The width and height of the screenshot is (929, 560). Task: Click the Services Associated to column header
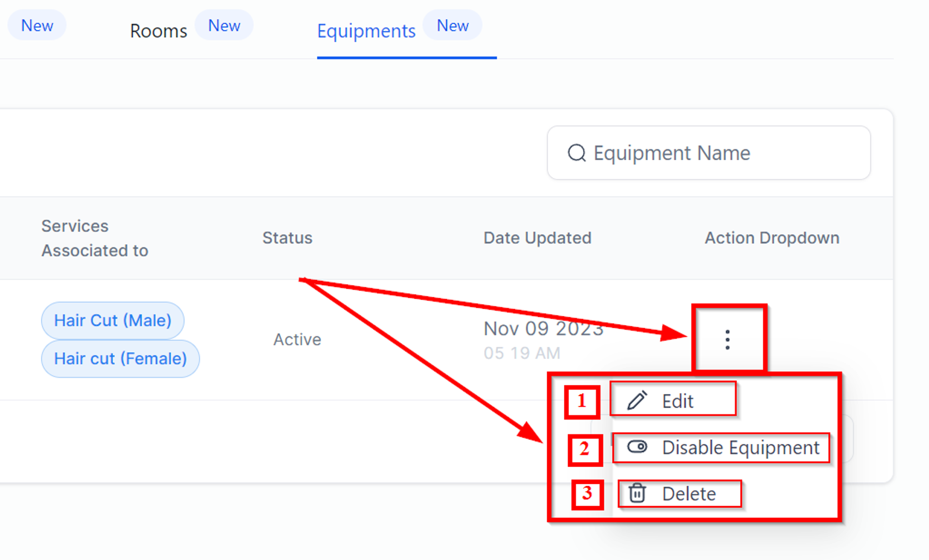pos(95,238)
